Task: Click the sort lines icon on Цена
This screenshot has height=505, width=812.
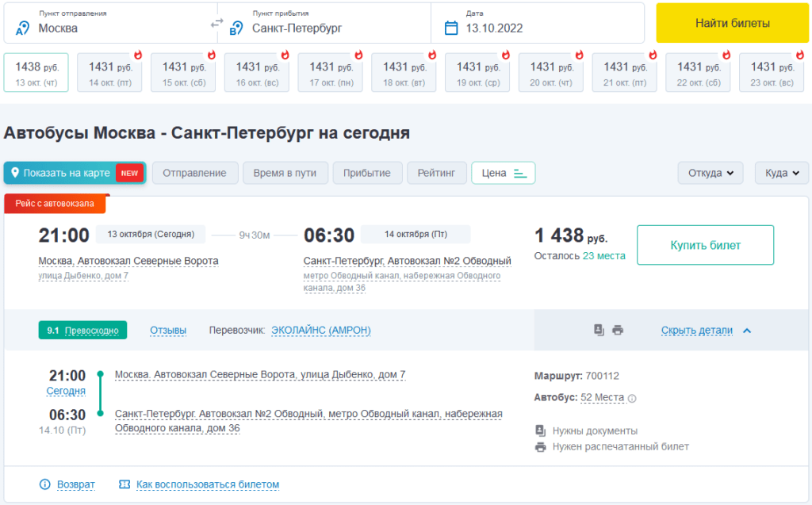Action: click(x=520, y=174)
